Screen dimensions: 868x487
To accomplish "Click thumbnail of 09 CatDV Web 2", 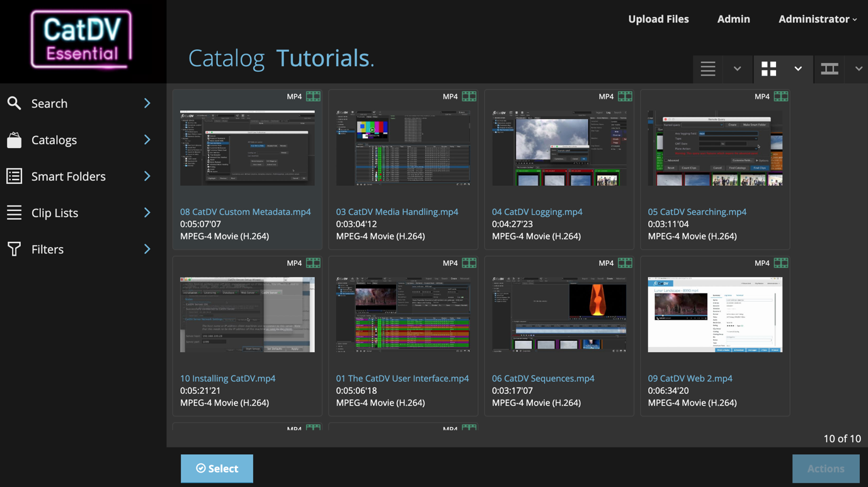I will (x=715, y=314).
